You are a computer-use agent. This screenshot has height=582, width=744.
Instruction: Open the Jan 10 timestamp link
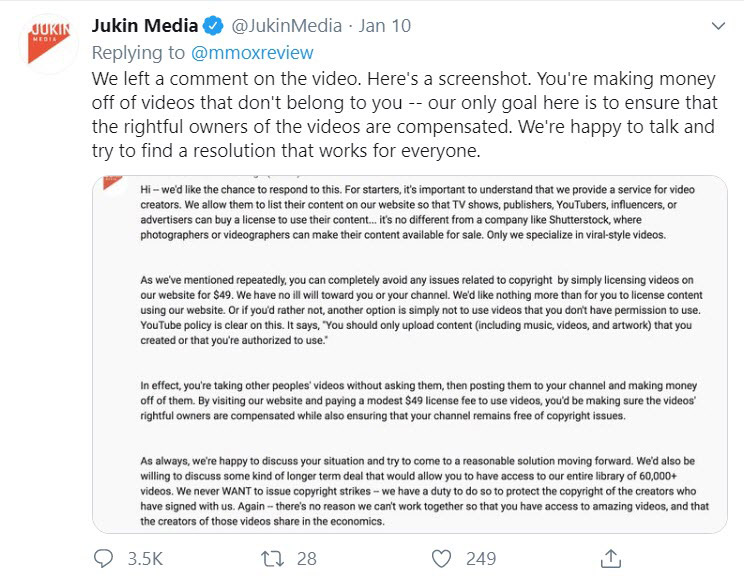click(x=383, y=25)
